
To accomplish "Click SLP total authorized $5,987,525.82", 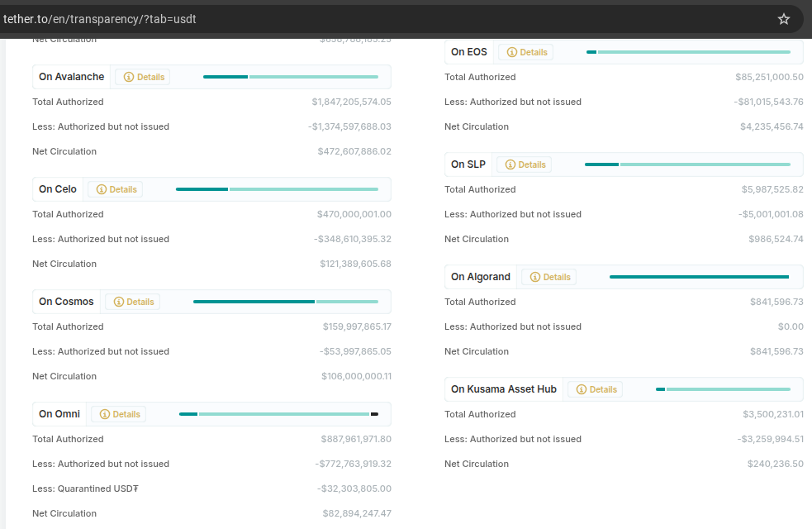I will [772, 189].
